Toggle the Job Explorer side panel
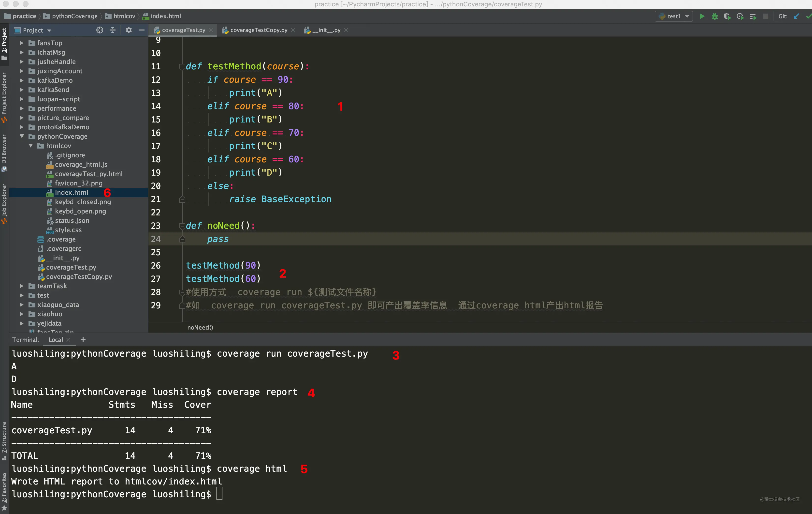812x514 pixels. [4, 204]
